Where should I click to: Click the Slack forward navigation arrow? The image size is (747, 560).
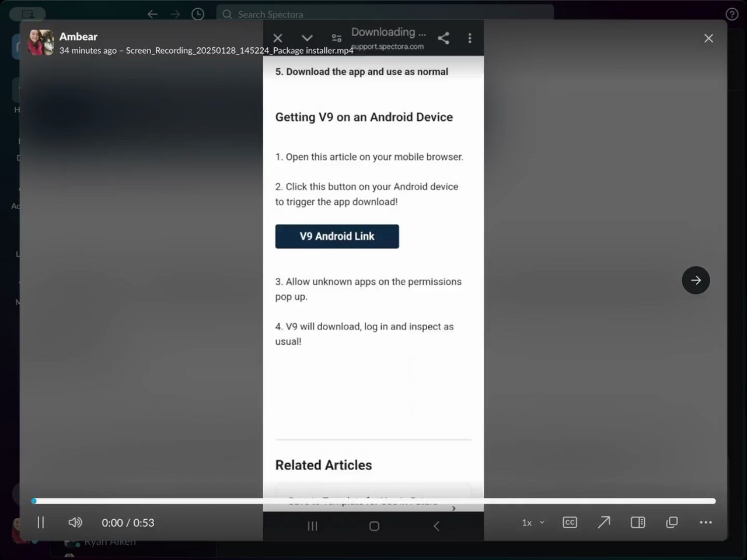point(175,14)
